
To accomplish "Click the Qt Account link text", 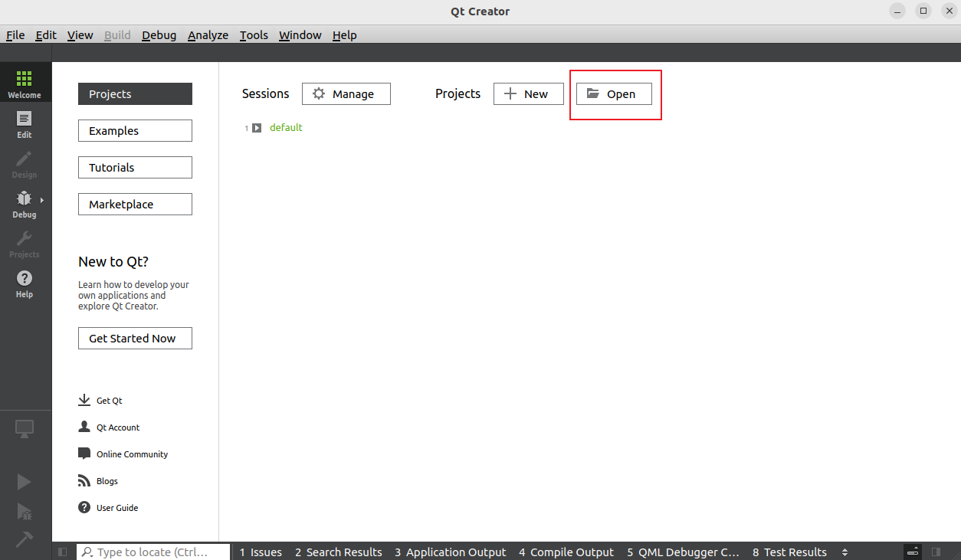I will click(x=118, y=427).
